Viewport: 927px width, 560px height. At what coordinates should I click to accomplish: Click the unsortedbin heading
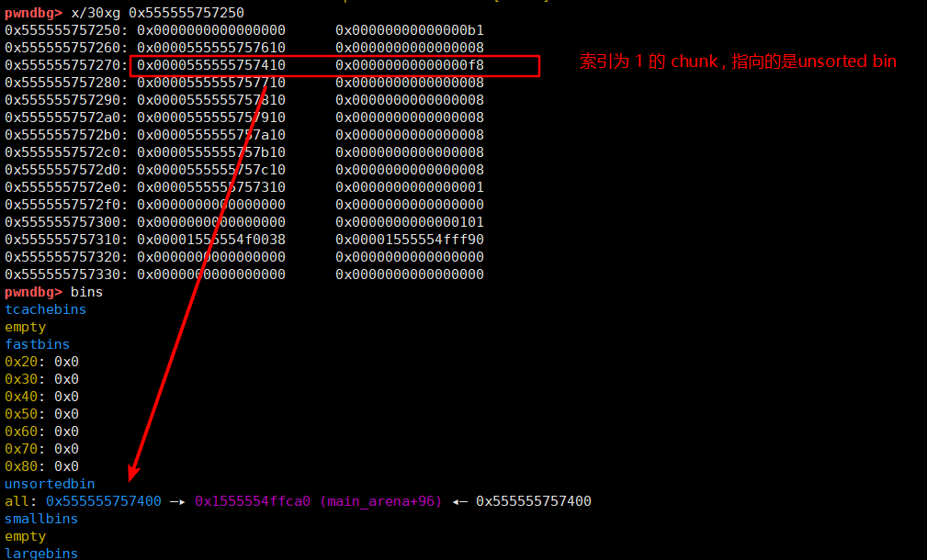point(50,484)
